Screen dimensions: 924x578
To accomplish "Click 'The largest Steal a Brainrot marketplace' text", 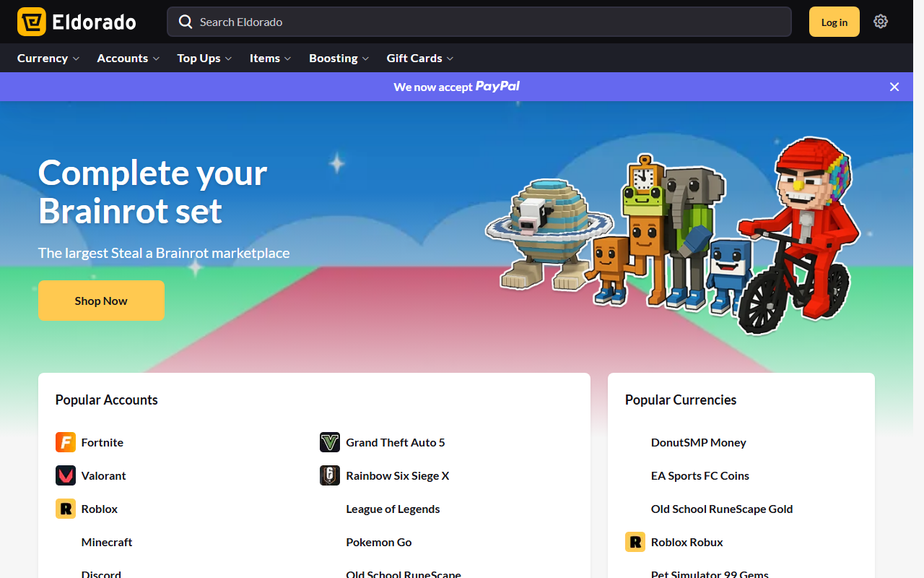I will (x=164, y=253).
